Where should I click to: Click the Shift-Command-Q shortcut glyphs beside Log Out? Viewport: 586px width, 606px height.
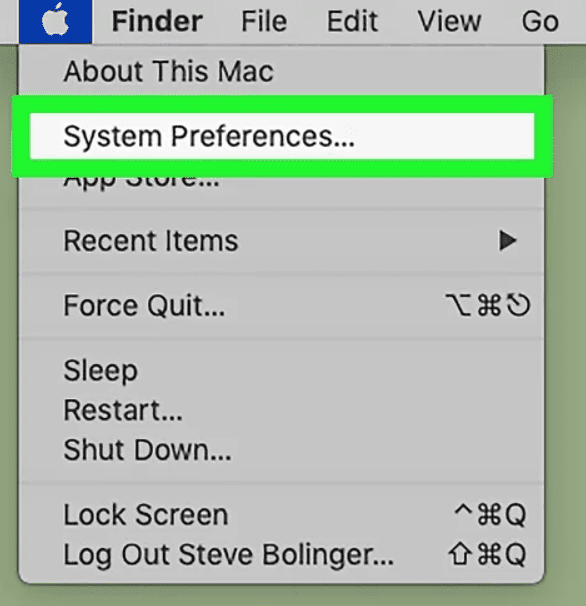point(487,555)
